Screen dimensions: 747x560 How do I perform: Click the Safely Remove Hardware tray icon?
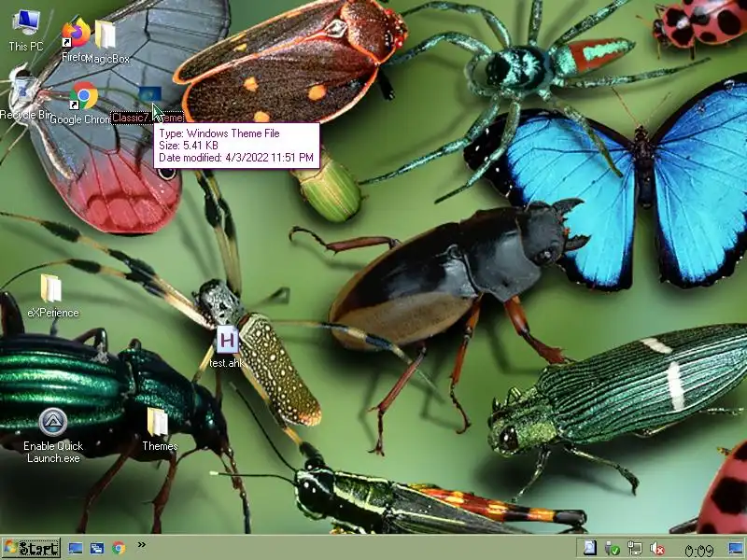pyautogui.click(x=613, y=549)
